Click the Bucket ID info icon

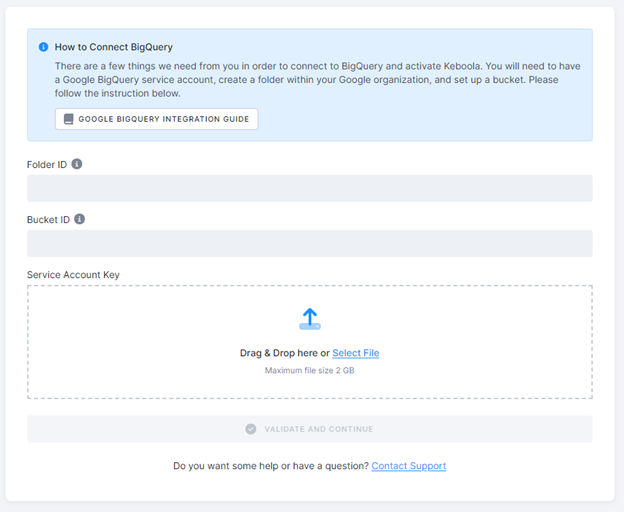80,219
